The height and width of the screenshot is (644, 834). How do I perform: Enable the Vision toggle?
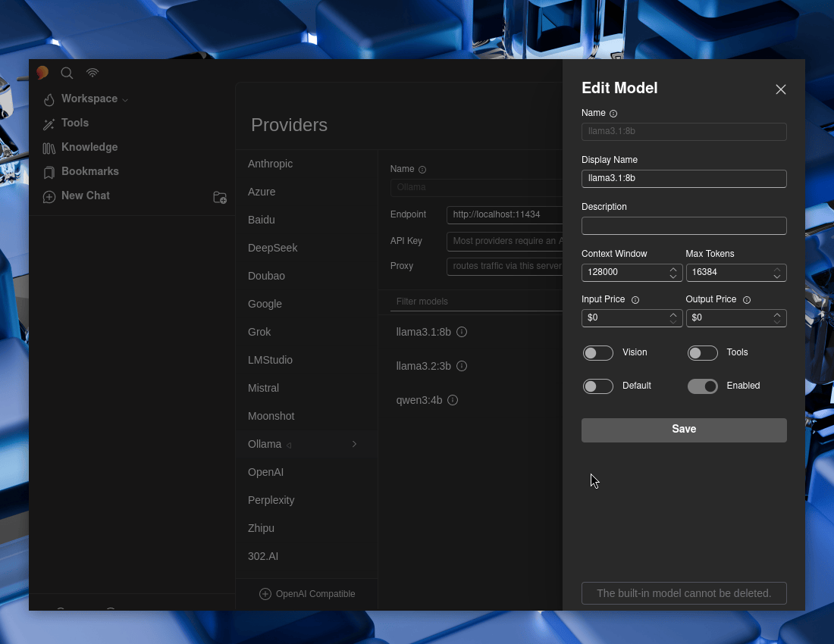(x=597, y=353)
